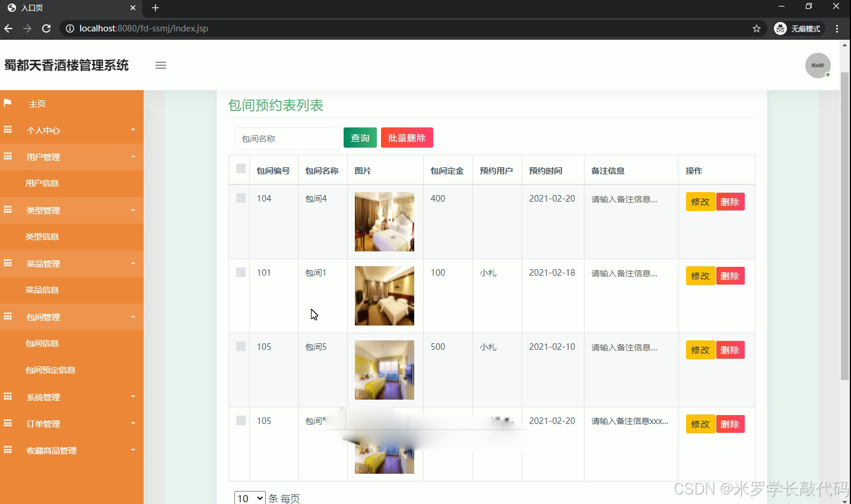This screenshot has height=504, width=851.
Task: Open the per-page count dropdown showing 10
Action: tap(249, 498)
